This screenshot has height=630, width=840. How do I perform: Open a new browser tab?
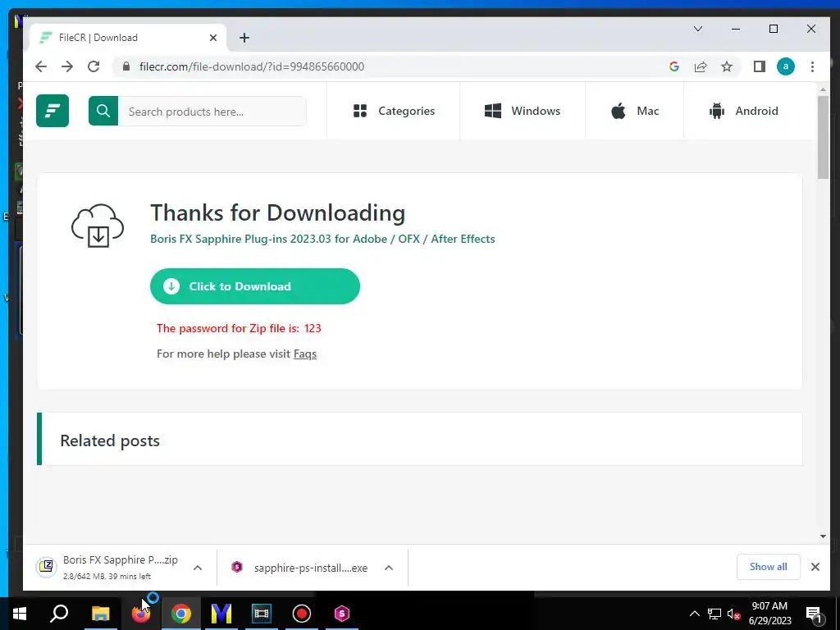(244, 38)
